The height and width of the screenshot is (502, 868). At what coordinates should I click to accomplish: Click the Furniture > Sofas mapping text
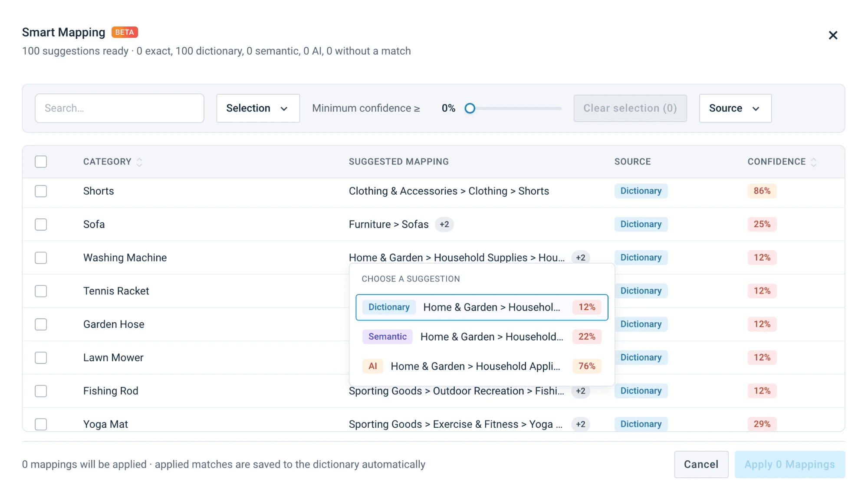tap(388, 225)
